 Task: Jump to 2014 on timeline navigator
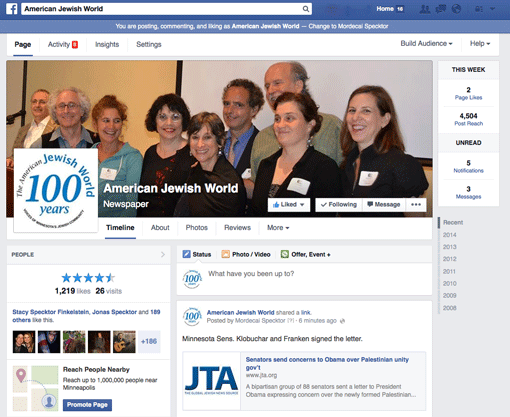(x=449, y=235)
